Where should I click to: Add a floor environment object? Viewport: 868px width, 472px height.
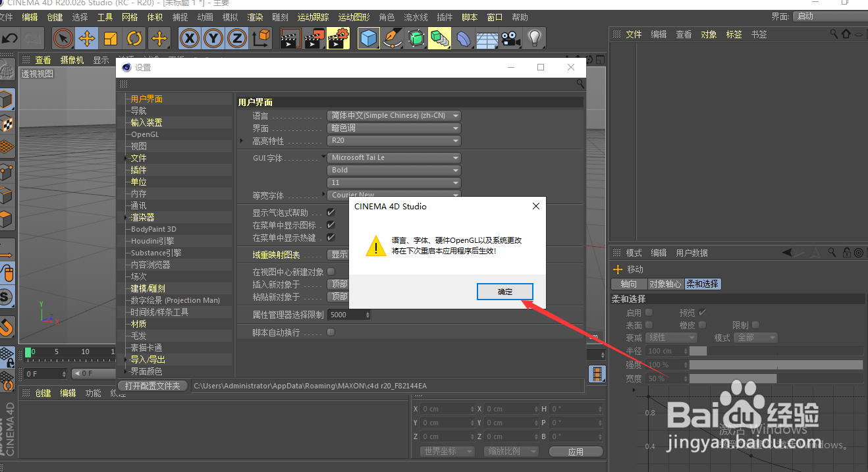(487, 39)
